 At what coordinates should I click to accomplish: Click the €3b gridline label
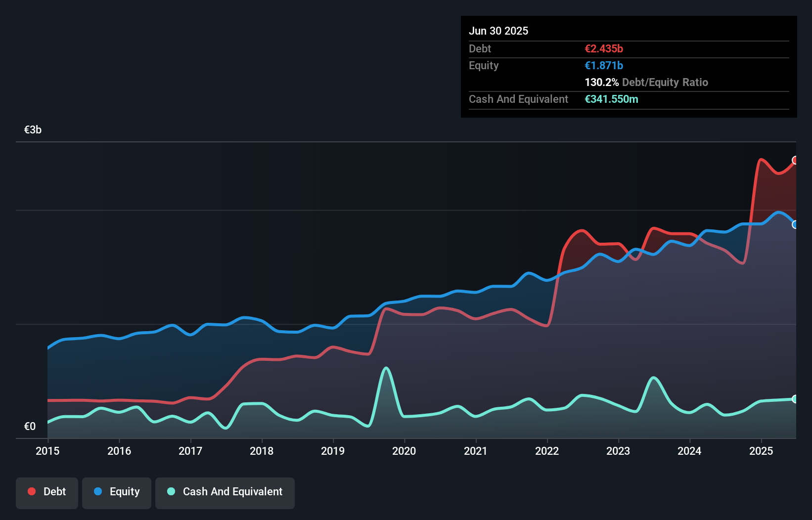click(33, 130)
